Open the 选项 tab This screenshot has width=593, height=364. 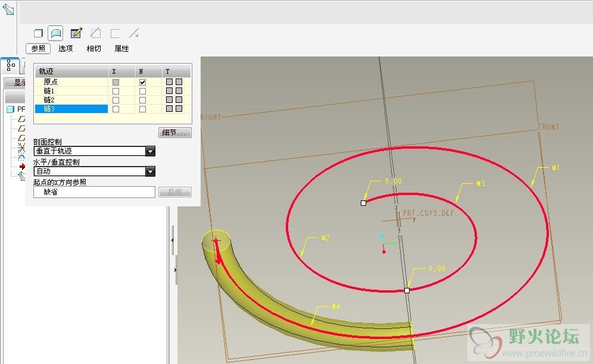[65, 48]
